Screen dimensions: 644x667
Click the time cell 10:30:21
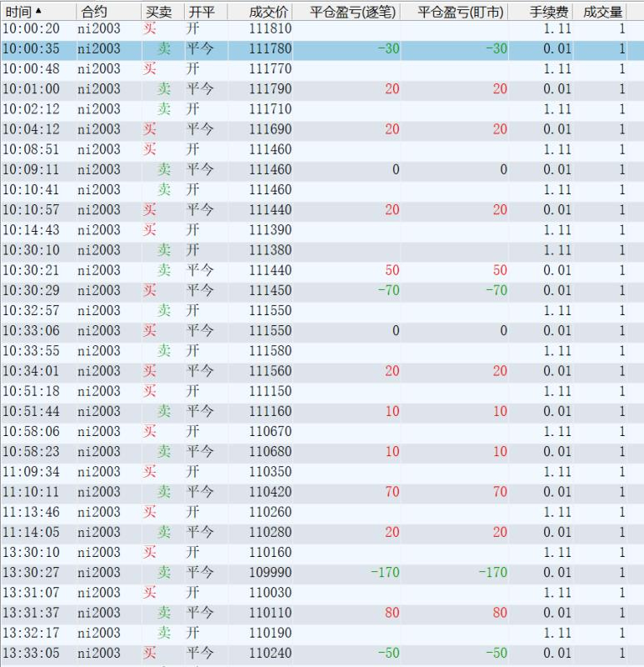[31, 270]
